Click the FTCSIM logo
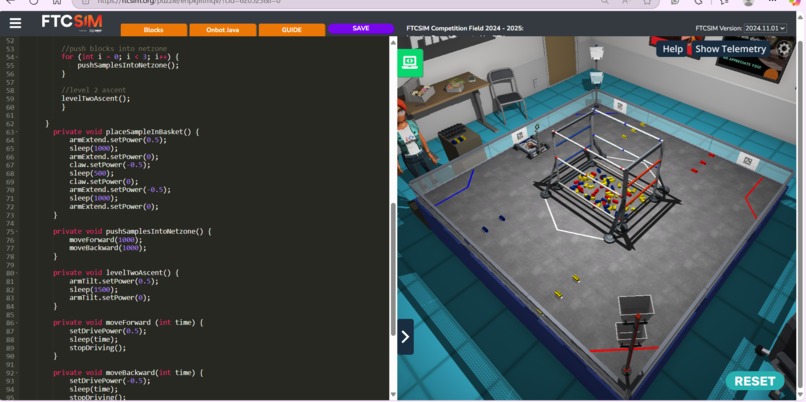This screenshot has height=402, width=806. coord(71,23)
